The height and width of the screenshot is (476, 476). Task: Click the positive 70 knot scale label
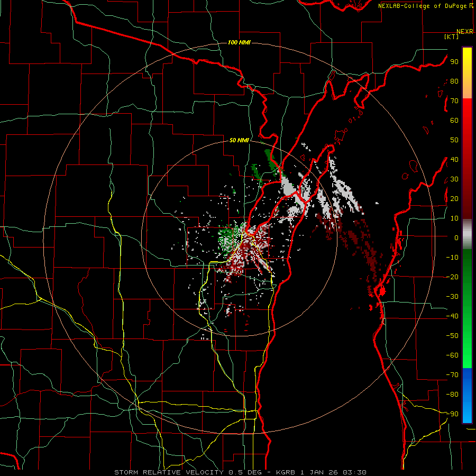pyautogui.click(x=454, y=101)
